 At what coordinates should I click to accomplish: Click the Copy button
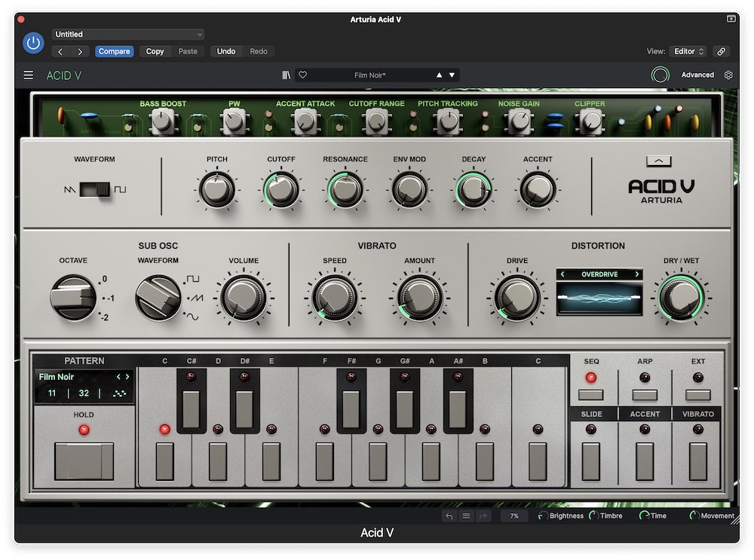[155, 51]
